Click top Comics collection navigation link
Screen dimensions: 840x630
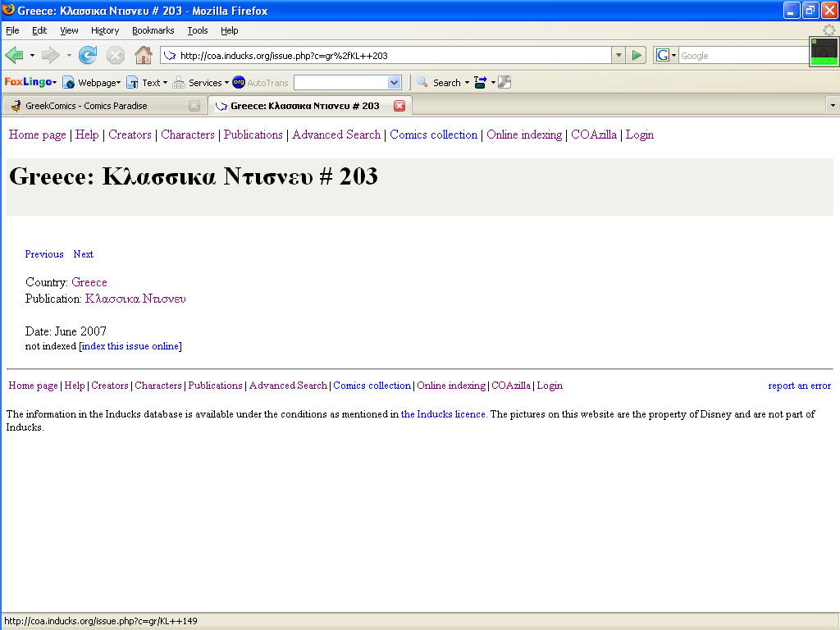433,135
